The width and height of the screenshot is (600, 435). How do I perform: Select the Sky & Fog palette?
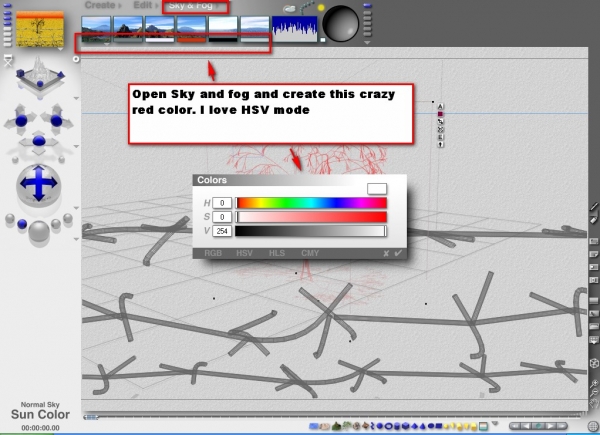[190, 5]
